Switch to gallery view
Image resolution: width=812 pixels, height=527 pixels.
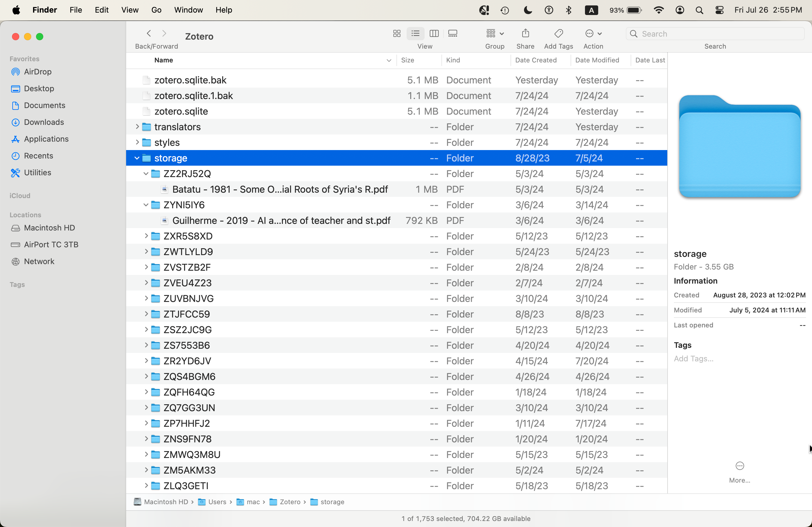[453, 33]
